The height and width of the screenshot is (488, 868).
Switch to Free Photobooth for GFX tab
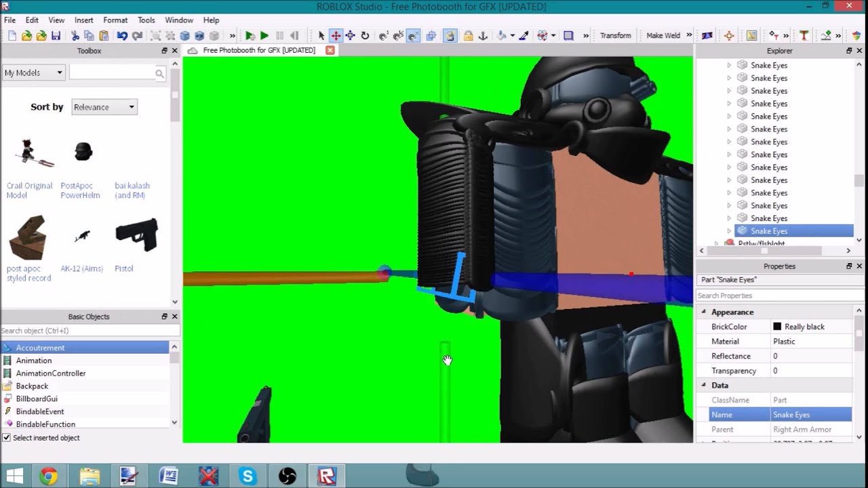click(259, 50)
